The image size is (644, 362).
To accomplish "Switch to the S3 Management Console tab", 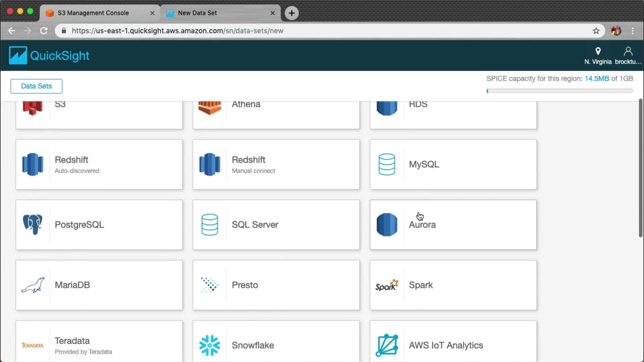I will pyautogui.click(x=93, y=13).
